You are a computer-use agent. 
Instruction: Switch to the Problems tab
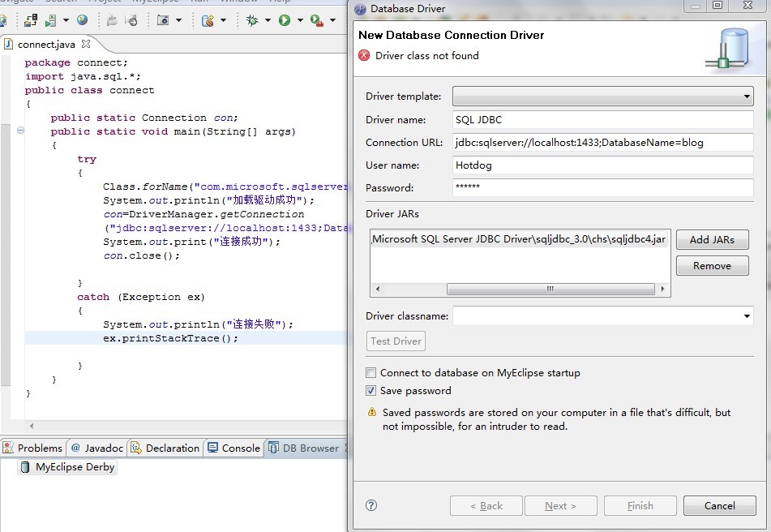(x=33, y=448)
